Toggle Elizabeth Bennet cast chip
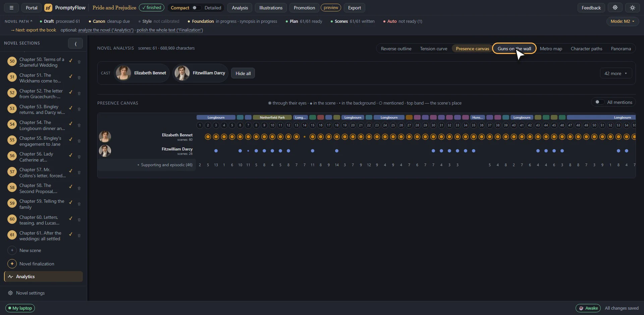The image size is (644, 315). pyautogui.click(x=142, y=73)
